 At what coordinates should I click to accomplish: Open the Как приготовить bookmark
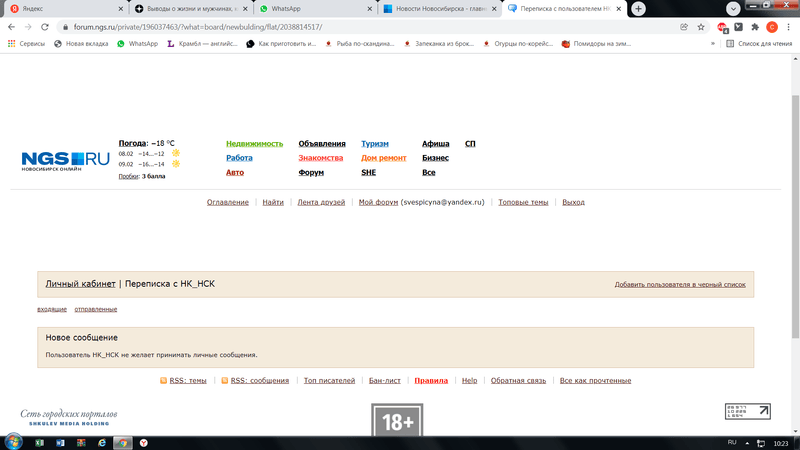282,44
